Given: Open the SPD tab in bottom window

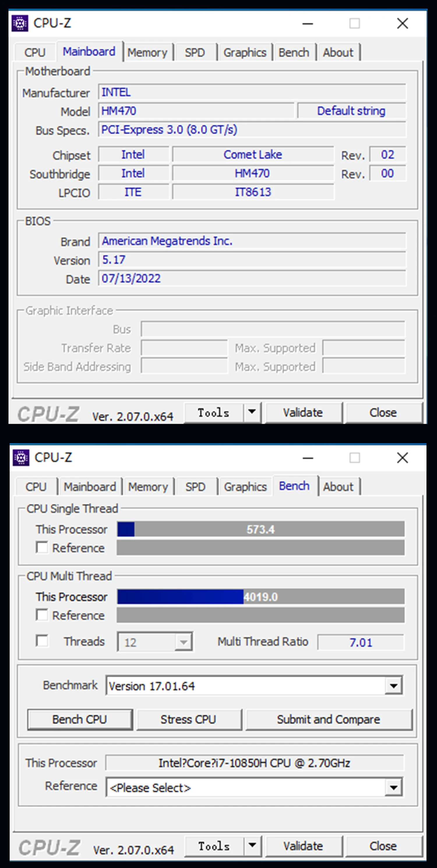Looking at the screenshot, I should [195, 487].
